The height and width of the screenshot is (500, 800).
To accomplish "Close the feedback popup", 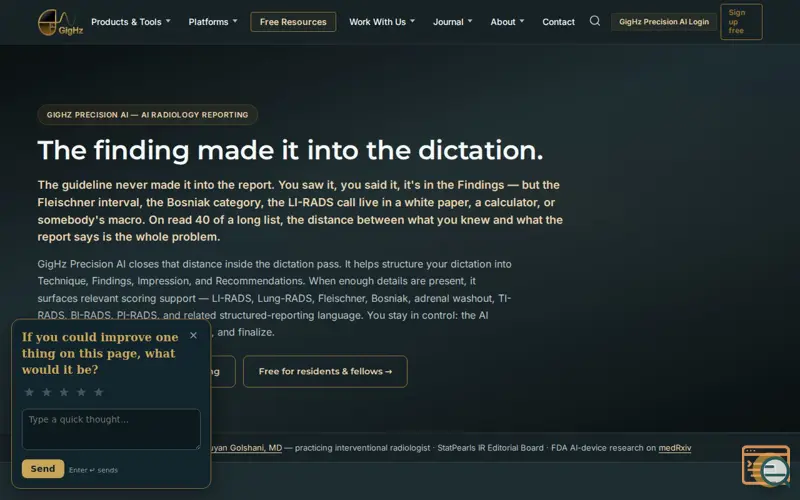I will (193, 335).
